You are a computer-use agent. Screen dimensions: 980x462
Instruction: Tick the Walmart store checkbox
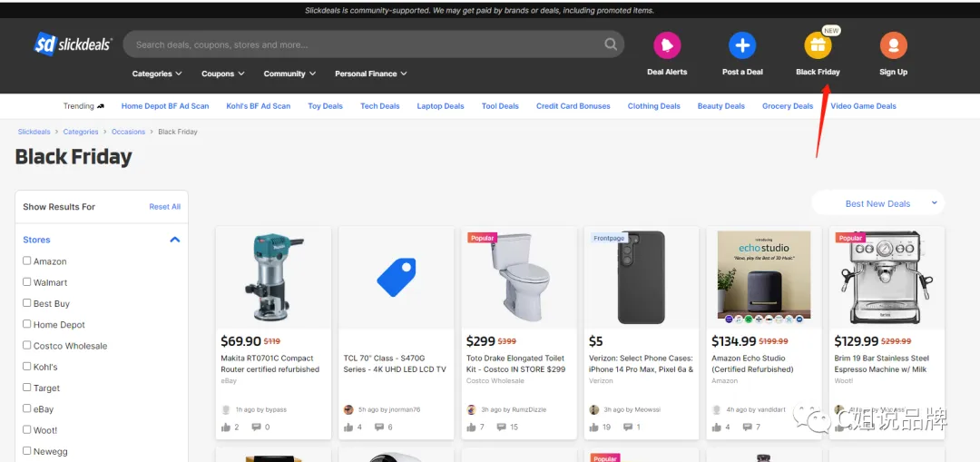27,282
